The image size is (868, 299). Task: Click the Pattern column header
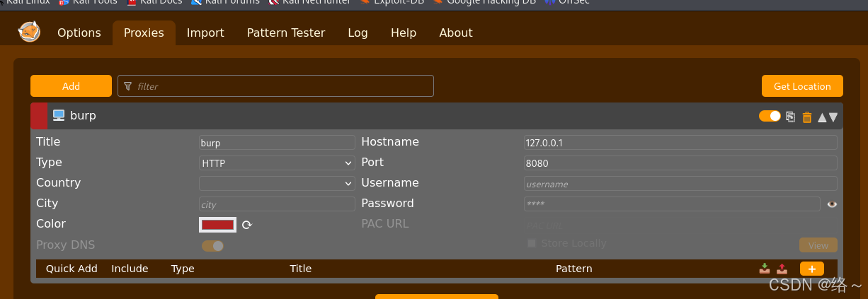point(574,269)
